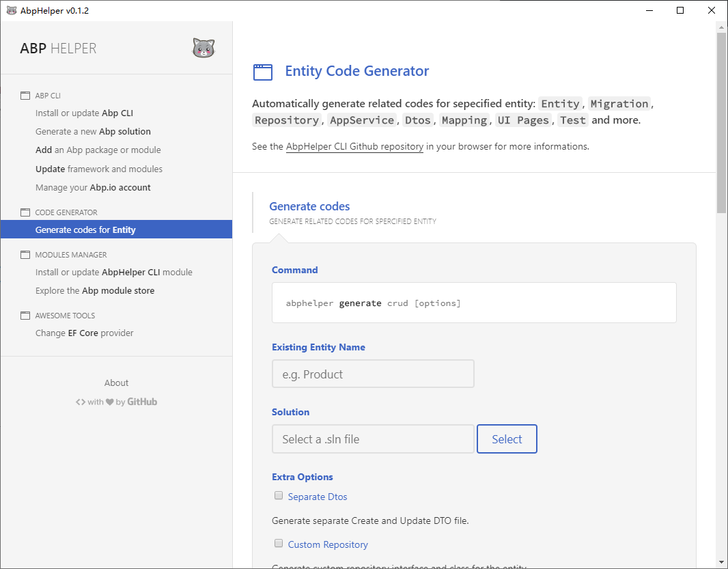Image resolution: width=728 pixels, height=569 pixels.
Task: Click the ABP CLI section window icon
Action: coord(25,96)
